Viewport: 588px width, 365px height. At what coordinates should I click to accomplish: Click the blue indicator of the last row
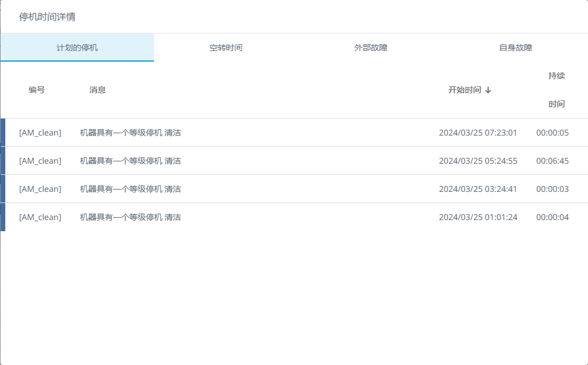point(3,217)
